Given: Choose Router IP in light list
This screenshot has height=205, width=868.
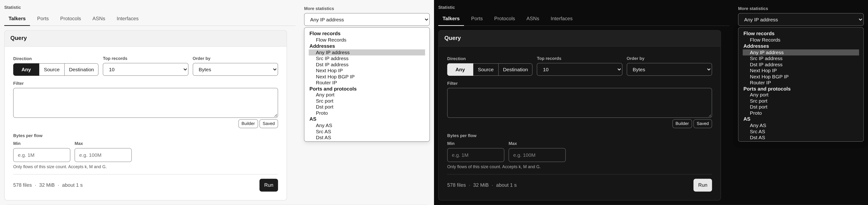Looking at the screenshot, I should pyautogui.click(x=367, y=83).
